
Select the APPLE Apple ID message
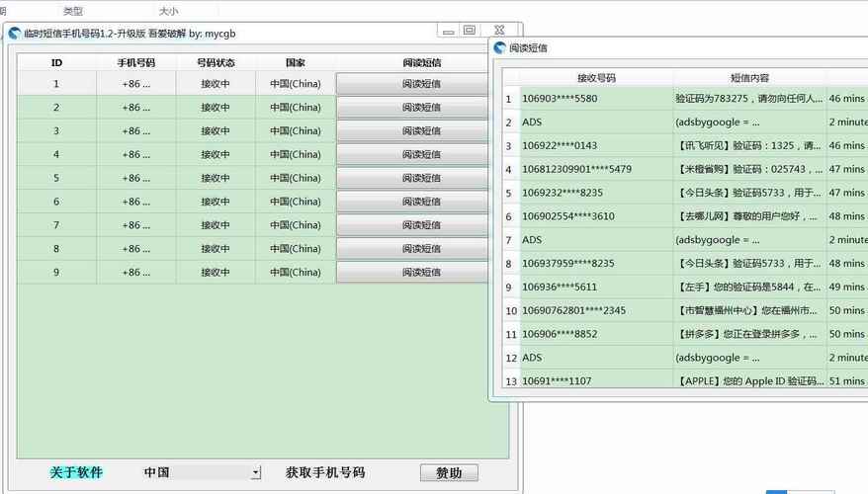tap(749, 380)
